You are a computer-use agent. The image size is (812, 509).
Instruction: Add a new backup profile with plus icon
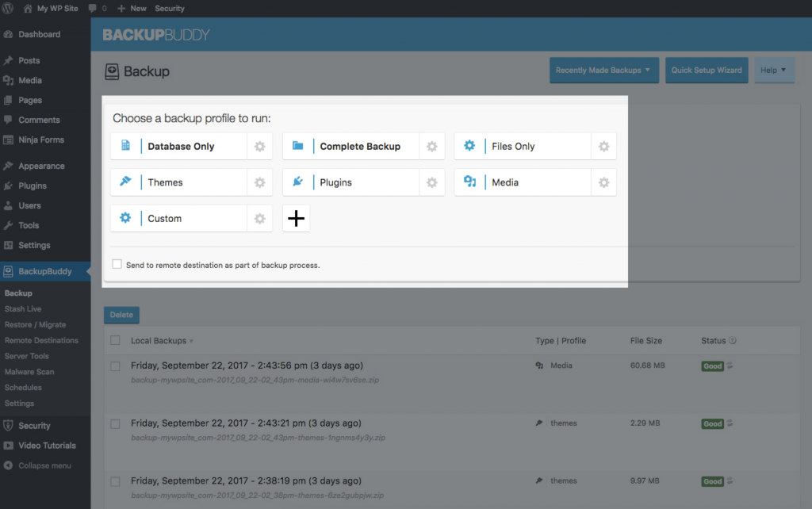coord(297,219)
